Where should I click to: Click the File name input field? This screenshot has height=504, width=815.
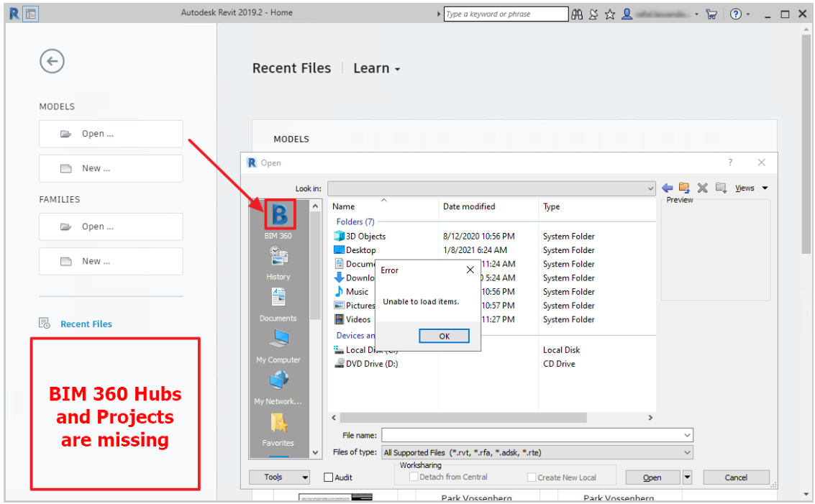537,435
